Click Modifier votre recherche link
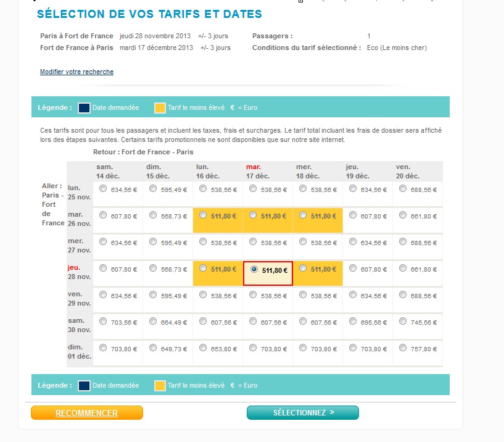This screenshot has width=504, height=442. coord(76,72)
